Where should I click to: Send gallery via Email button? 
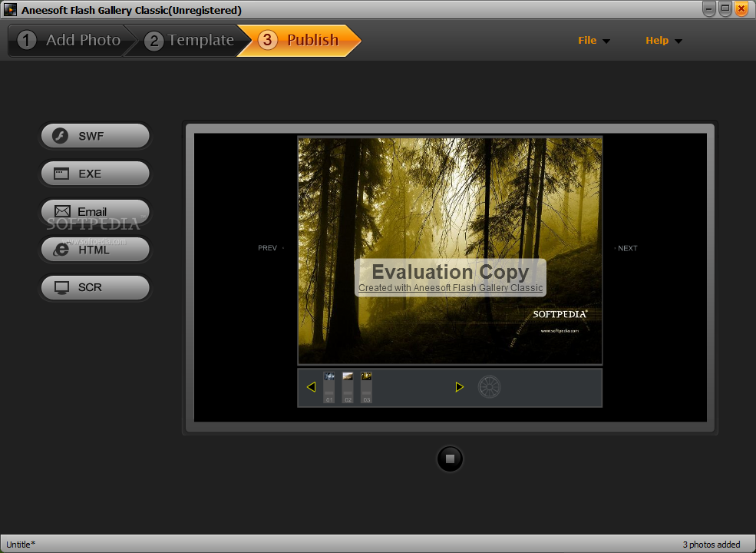[95, 211]
